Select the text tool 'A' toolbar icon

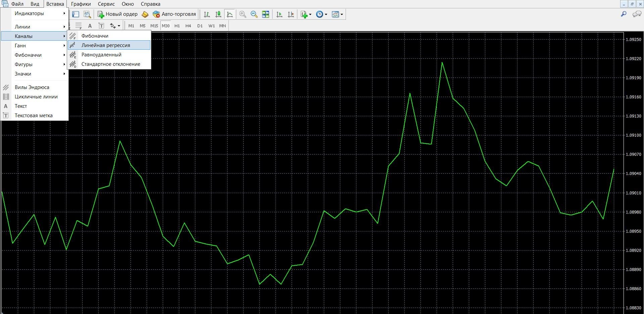[x=90, y=26]
